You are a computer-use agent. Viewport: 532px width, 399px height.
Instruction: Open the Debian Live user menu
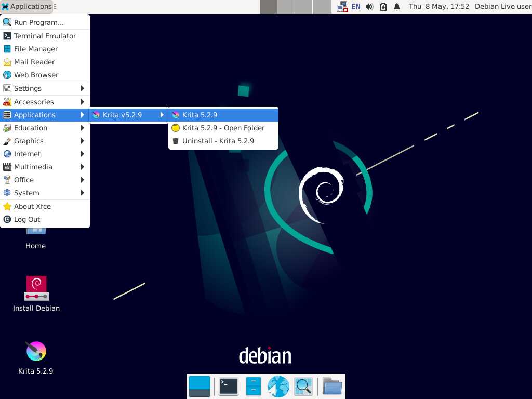pyautogui.click(x=503, y=6)
